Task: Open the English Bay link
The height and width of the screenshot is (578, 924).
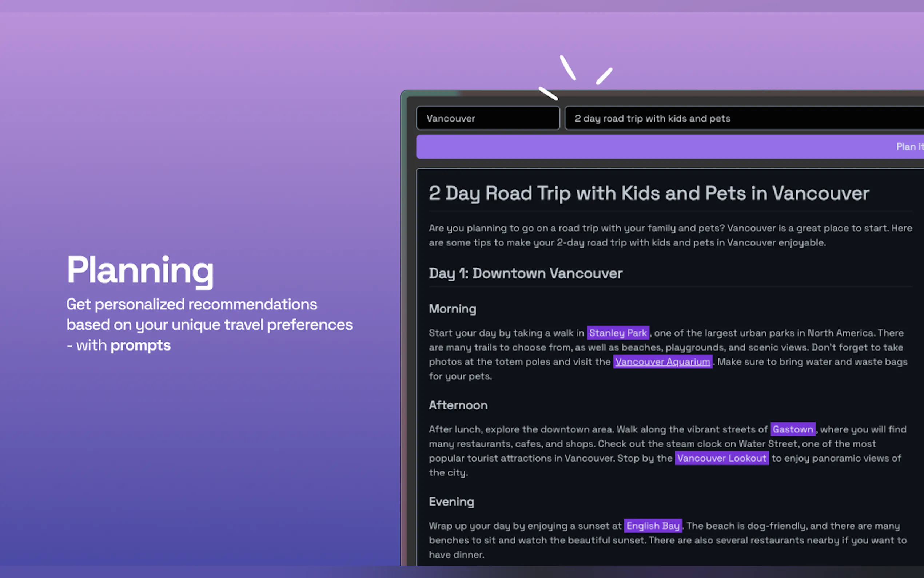Action: (x=653, y=526)
